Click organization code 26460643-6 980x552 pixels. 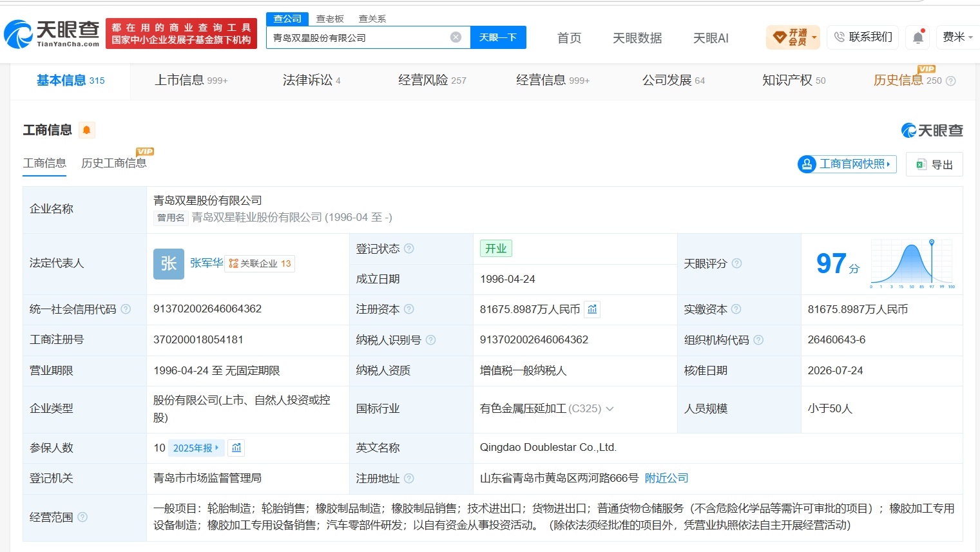coord(836,340)
